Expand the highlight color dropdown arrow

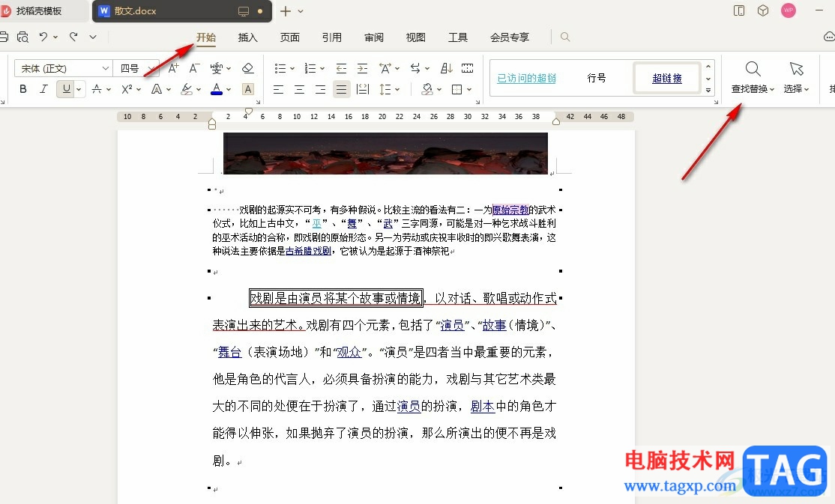pyautogui.click(x=199, y=89)
